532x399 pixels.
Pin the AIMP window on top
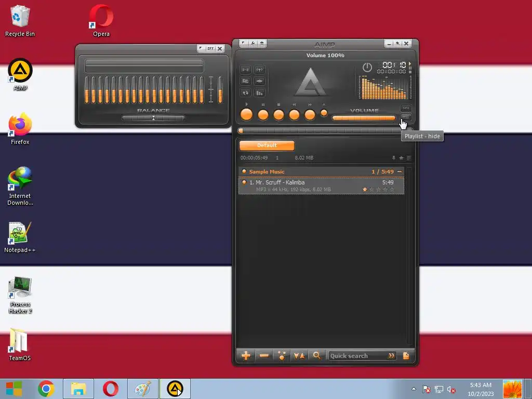[x=397, y=44]
